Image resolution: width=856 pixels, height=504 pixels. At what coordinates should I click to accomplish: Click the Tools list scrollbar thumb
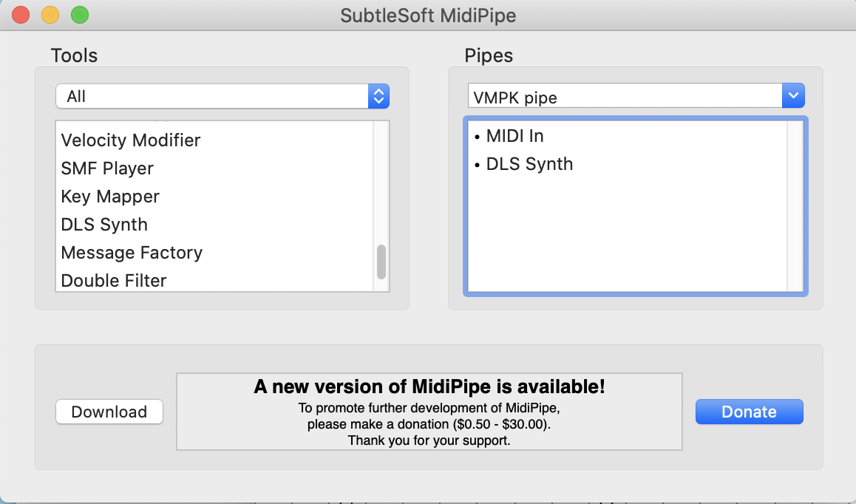[381, 262]
